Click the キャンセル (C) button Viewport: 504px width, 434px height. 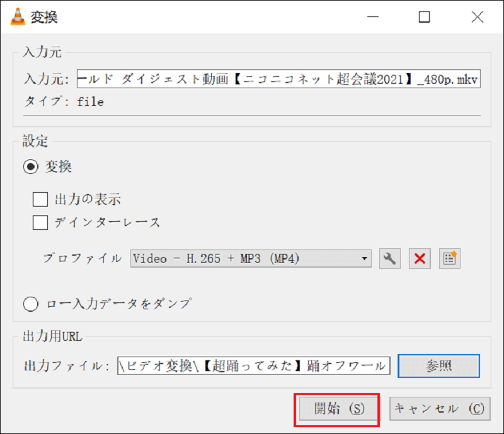coord(440,409)
